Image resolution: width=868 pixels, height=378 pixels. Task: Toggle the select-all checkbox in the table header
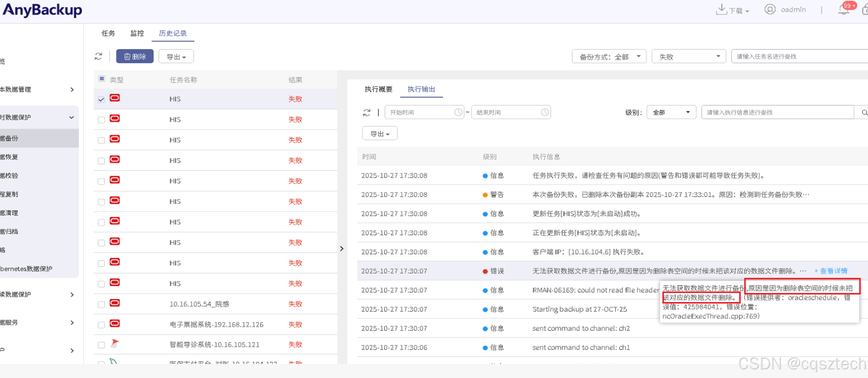101,79
